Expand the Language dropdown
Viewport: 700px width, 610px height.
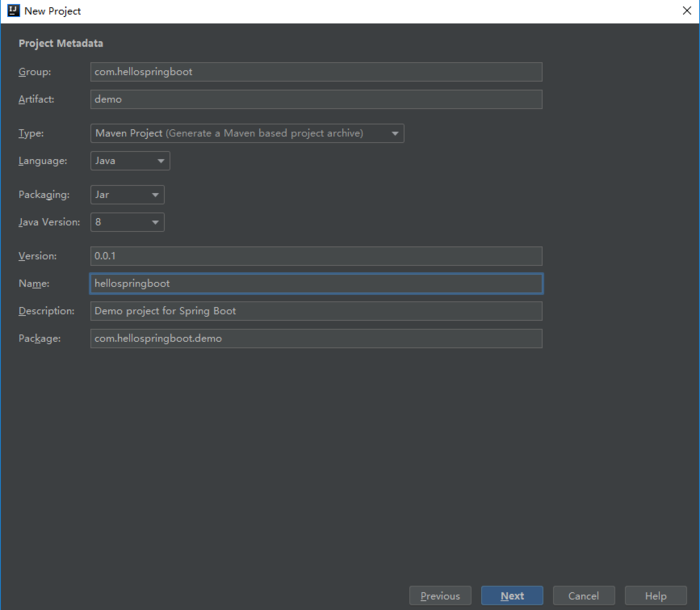coord(130,161)
